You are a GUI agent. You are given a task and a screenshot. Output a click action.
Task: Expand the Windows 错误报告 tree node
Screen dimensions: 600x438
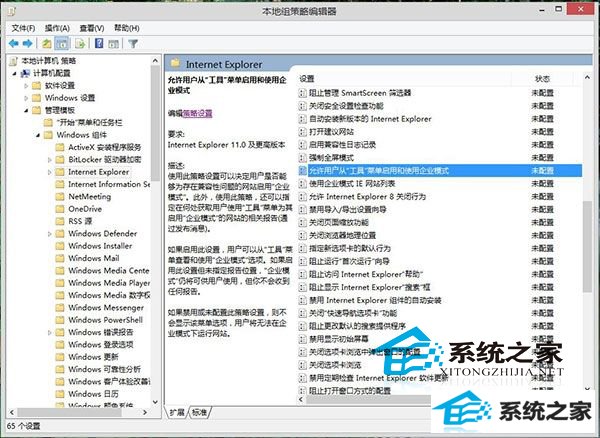point(49,332)
